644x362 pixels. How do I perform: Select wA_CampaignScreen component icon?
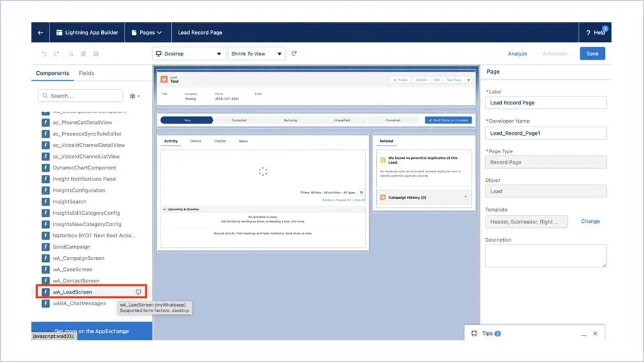point(45,258)
